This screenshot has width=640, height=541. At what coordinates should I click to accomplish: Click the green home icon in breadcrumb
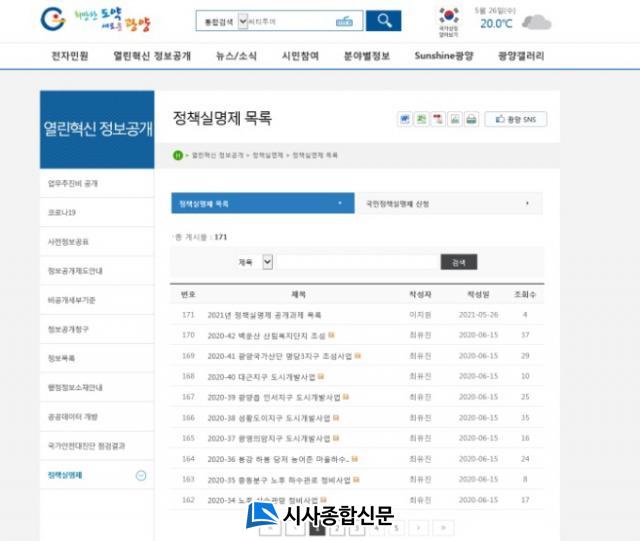pos(178,156)
